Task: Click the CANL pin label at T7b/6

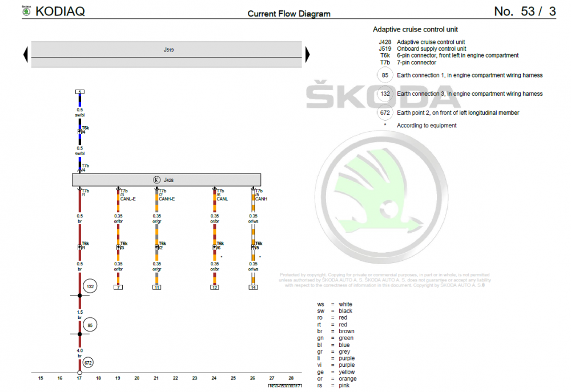Action: 222,199
